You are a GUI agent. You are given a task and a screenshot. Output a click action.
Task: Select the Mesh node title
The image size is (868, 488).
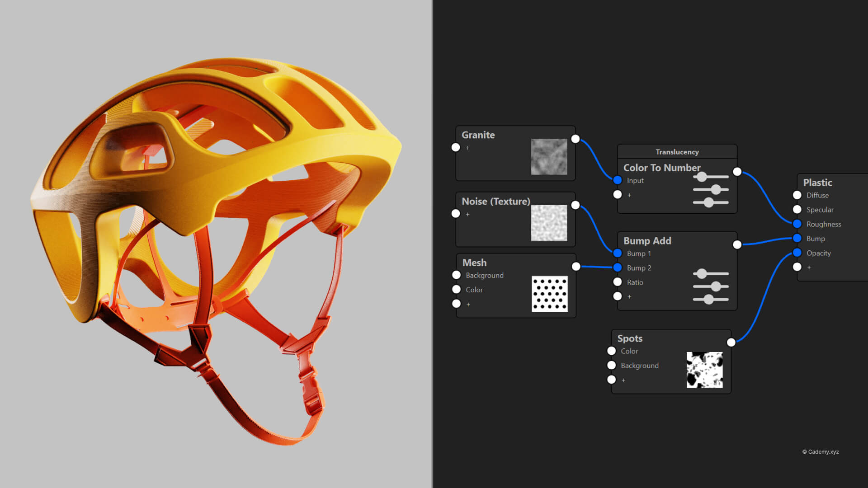coord(474,263)
